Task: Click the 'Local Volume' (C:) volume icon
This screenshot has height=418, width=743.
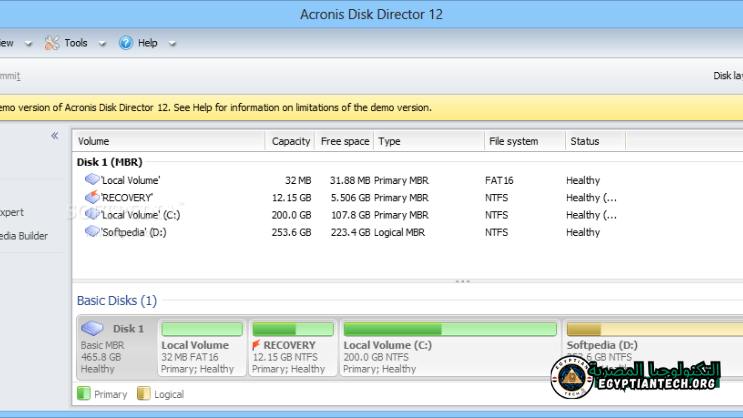Action: pos(92,214)
